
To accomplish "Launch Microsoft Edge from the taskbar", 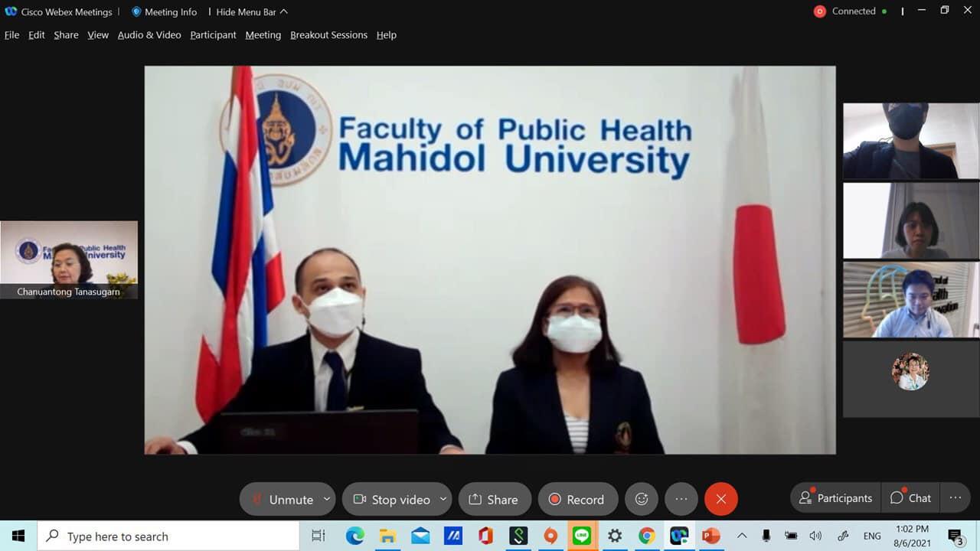I will (354, 536).
